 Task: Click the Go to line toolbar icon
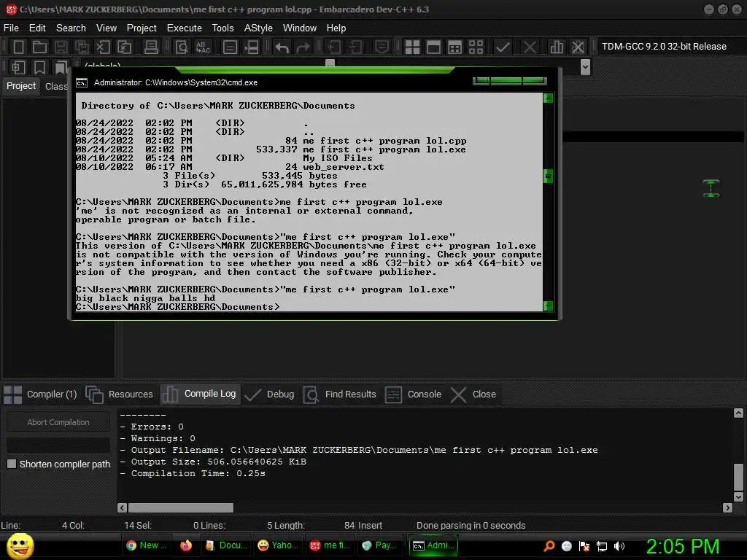[x=252, y=47]
